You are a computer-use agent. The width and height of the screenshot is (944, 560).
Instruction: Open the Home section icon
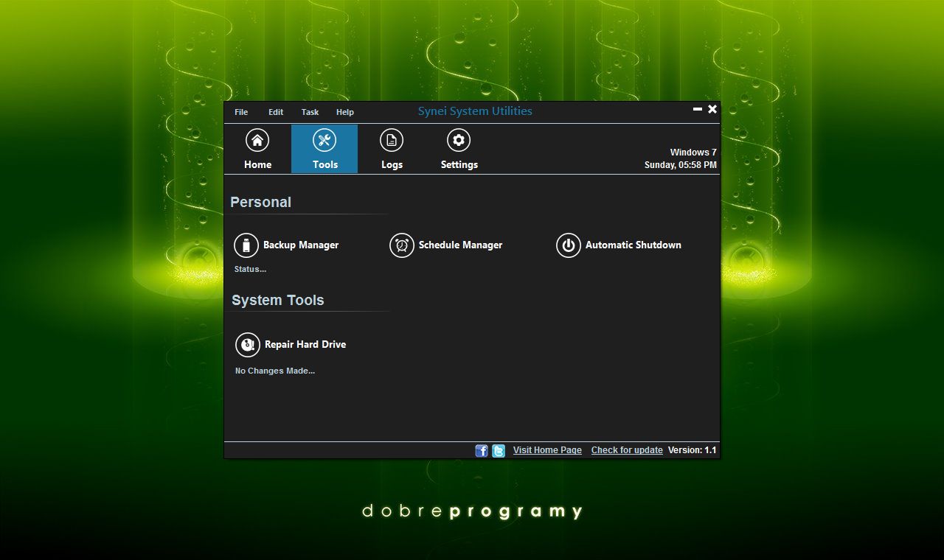257,140
